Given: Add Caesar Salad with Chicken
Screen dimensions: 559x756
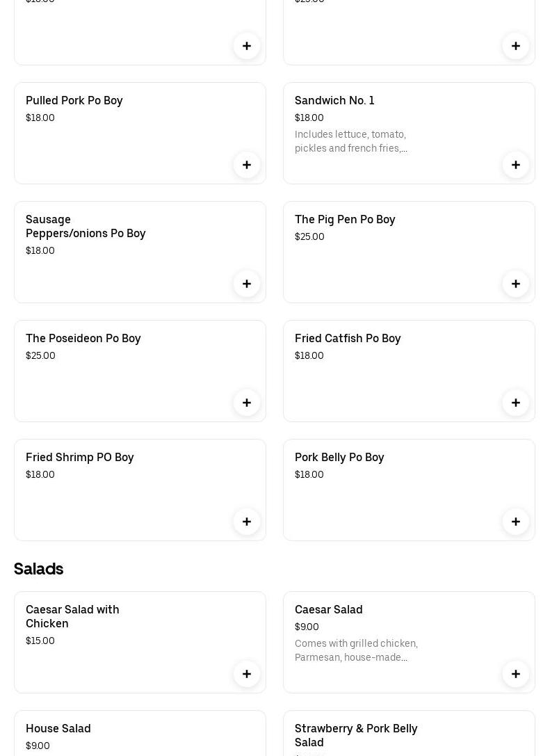Looking at the screenshot, I should 247,674.
